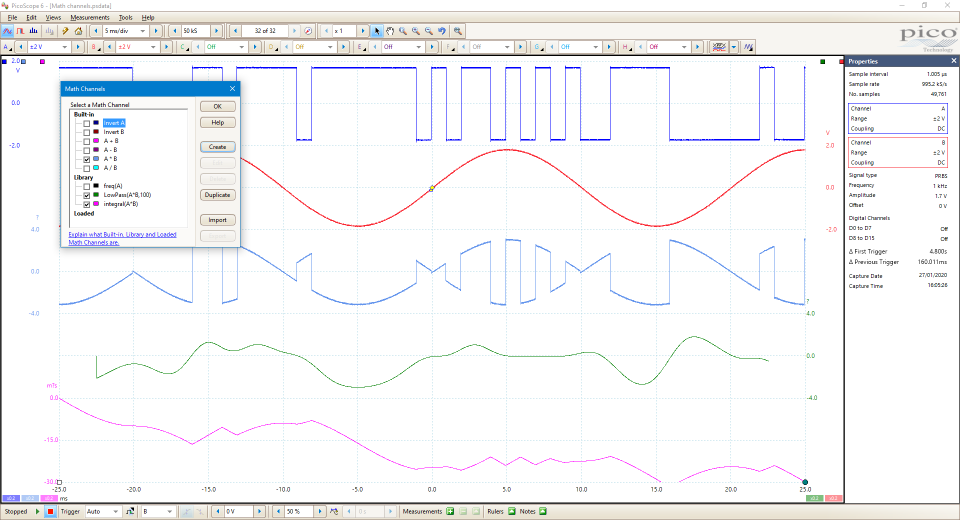The image size is (960, 520).
Task: Click Import button in Math Channels dialog
Action: click(x=217, y=220)
